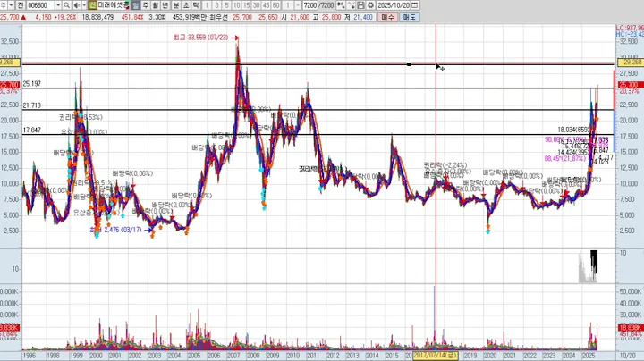Click the 1 interval button
The image size is (644, 361).
coord(207,5)
